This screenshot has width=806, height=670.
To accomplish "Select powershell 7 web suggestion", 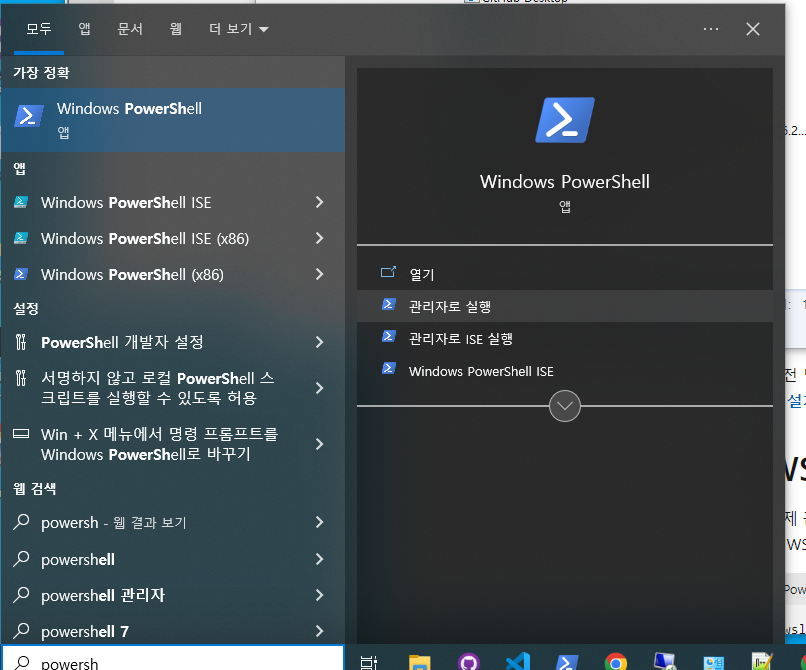I will point(154,631).
